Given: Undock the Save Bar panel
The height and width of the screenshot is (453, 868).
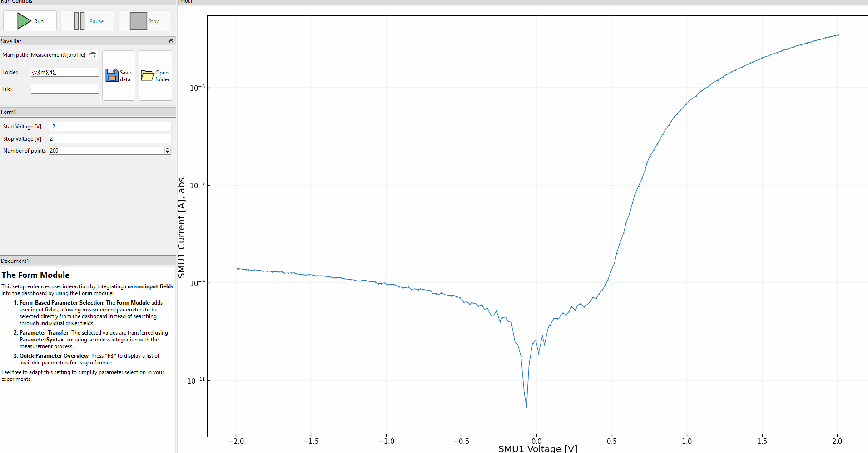Looking at the screenshot, I should (171, 41).
